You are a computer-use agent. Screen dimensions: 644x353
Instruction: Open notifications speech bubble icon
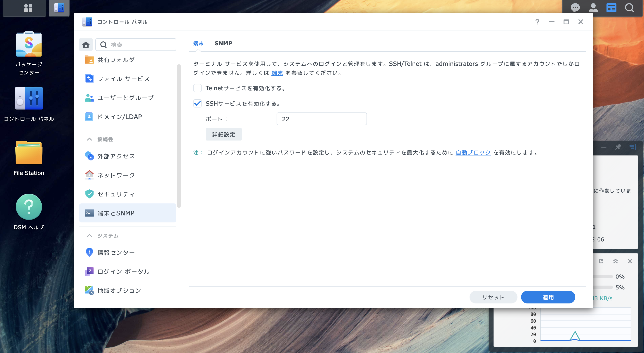[x=575, y=8]
